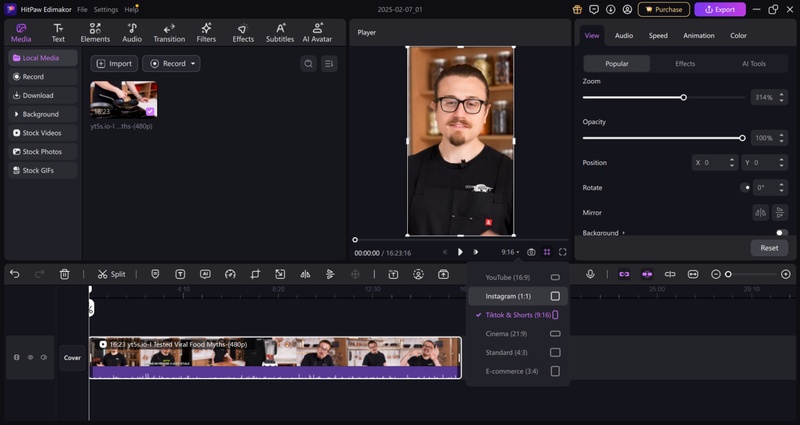Switch to the Color tab
800x425 pixels.
[x=738, y=35]
